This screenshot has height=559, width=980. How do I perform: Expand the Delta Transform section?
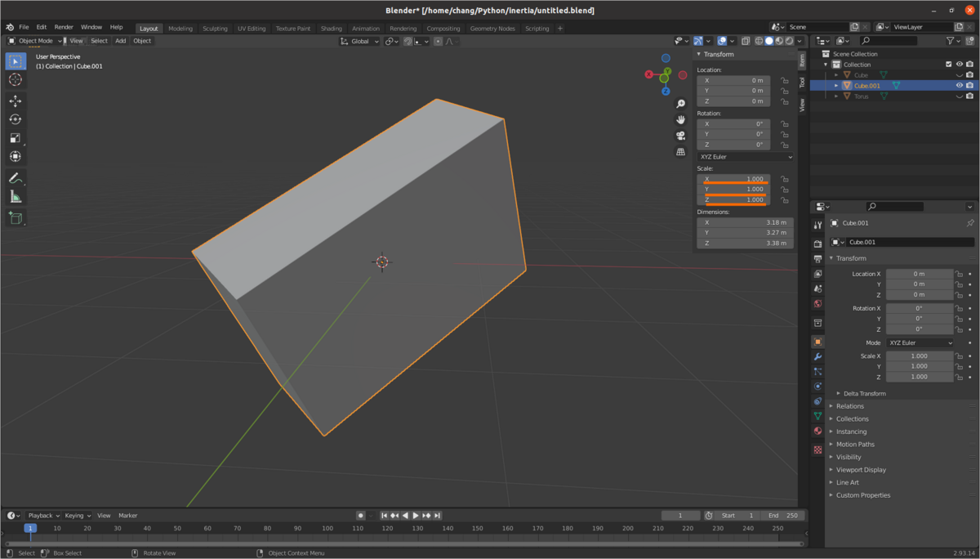click(x=864, y=393)
